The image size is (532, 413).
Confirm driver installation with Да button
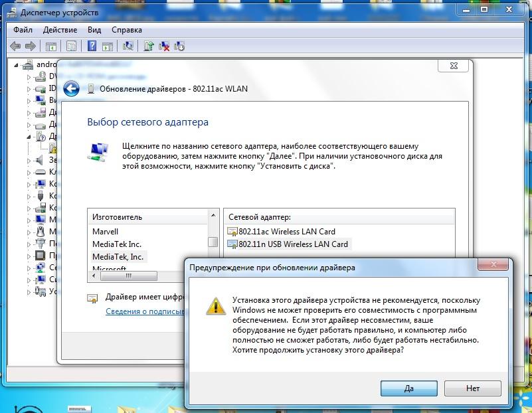(x=409, y=388)
